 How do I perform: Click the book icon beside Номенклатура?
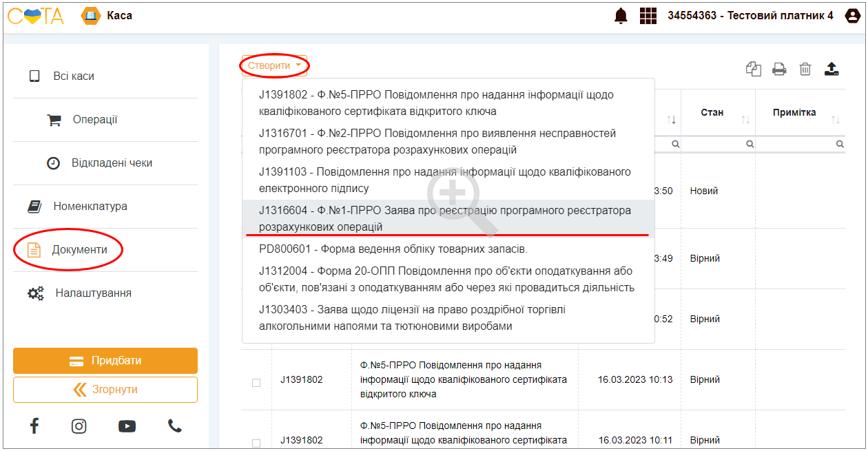click(x=34, y=206)
